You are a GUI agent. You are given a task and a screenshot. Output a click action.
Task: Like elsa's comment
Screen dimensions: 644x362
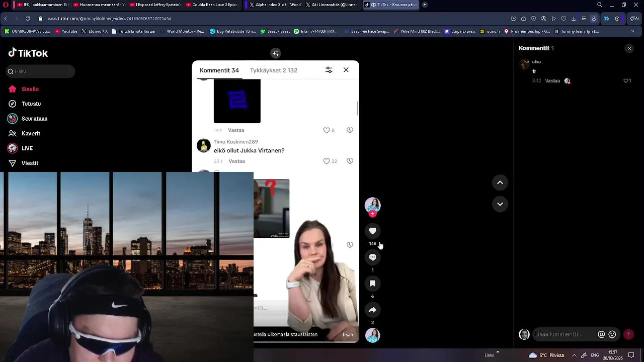coord(626,80)
